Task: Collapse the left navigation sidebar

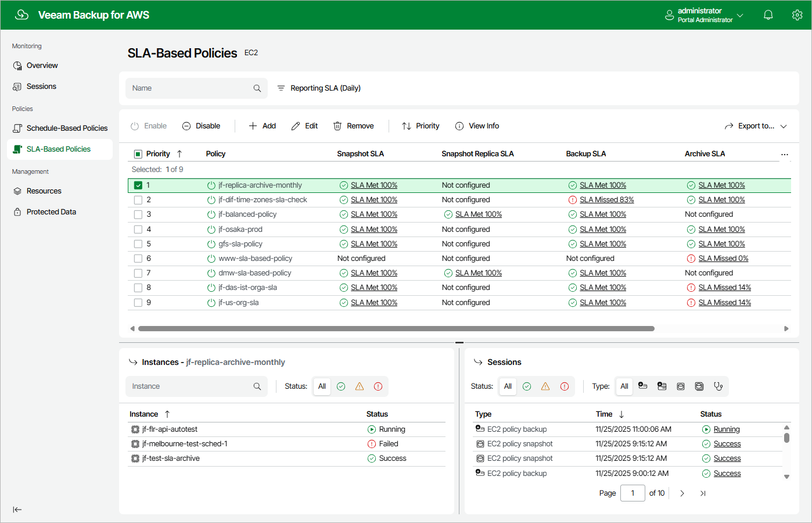Action: coord(17,510)
